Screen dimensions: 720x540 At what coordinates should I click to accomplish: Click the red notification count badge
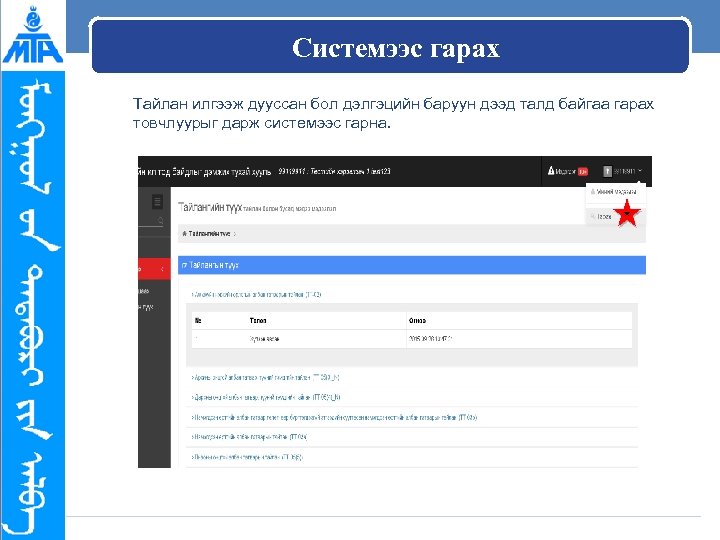[583, 171]
